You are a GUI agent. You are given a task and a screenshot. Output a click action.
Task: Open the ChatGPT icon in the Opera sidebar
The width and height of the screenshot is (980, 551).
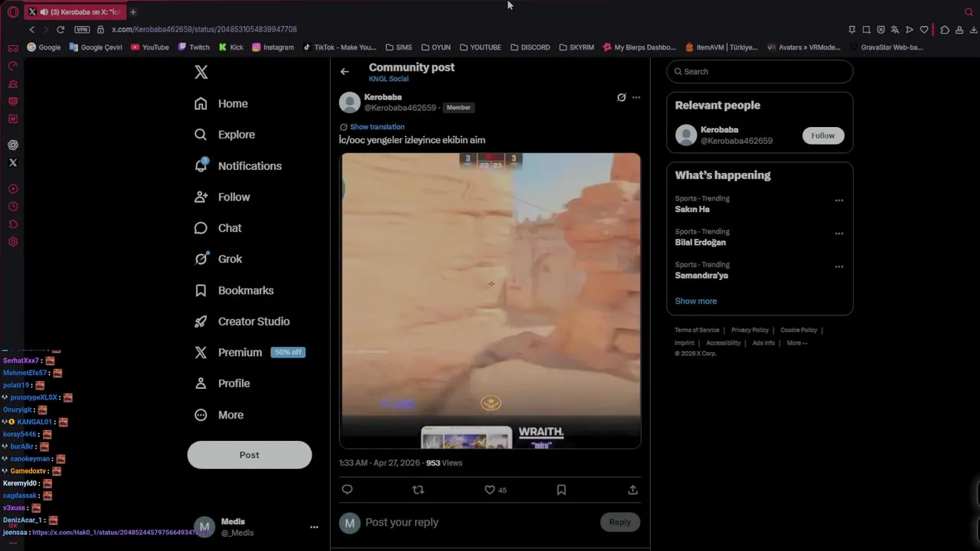tap(13, 145)
